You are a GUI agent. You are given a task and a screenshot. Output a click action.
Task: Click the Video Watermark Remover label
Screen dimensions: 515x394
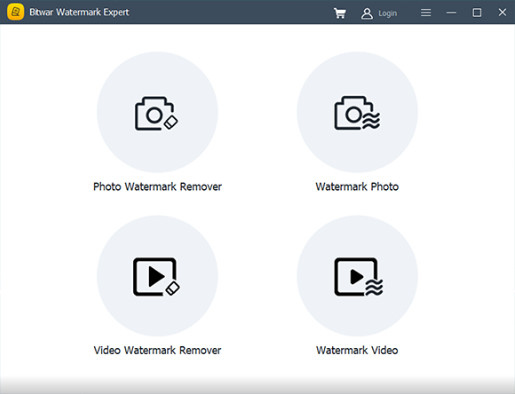coord(157,350)
